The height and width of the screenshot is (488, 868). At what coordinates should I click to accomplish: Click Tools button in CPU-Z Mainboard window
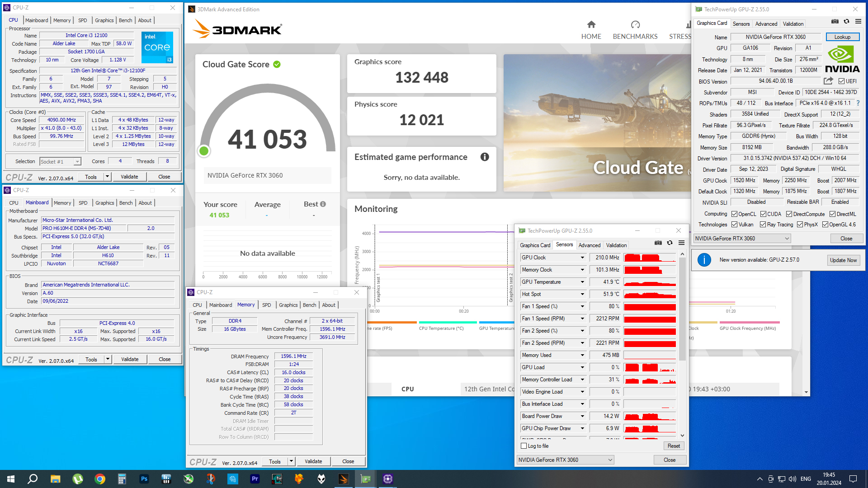point(91,359)
